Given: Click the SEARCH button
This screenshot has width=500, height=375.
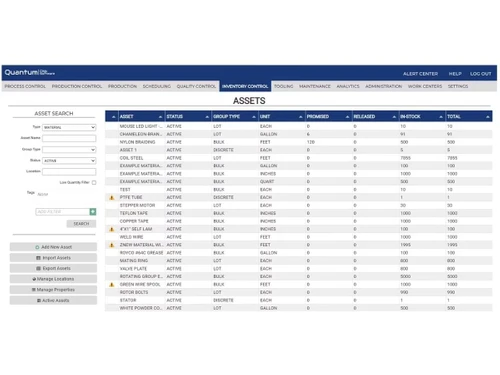Looking at the screenshot, I should tap(81, 224).
